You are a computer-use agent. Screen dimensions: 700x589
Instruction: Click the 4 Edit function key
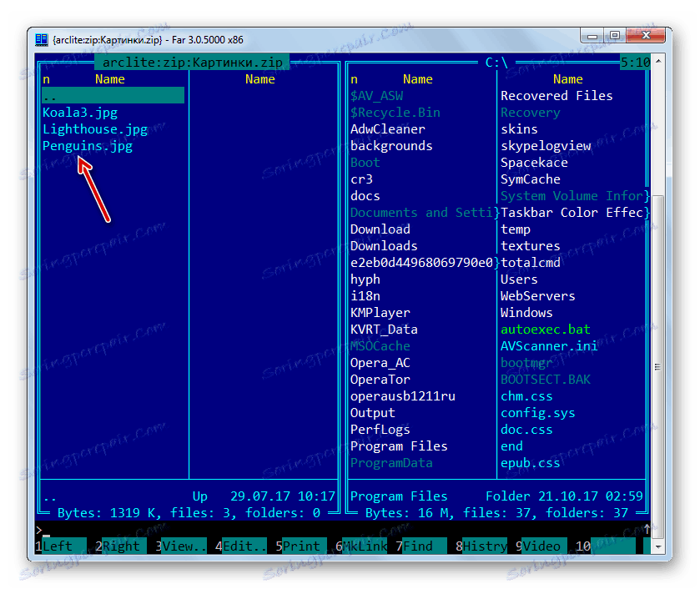[x=241, y=546]
